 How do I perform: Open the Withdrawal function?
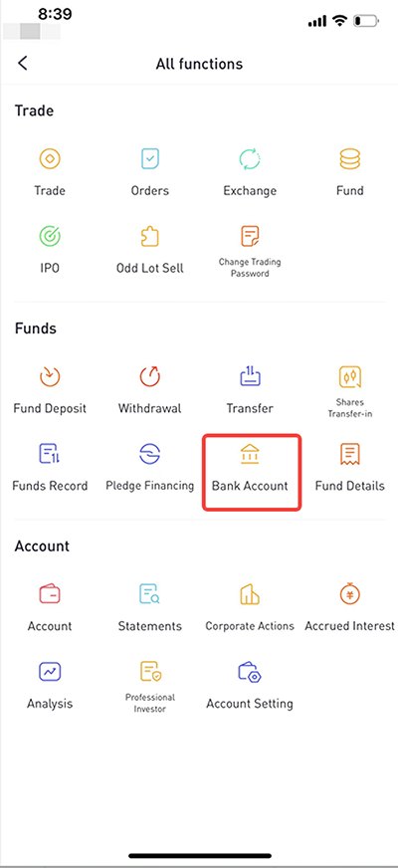[150, 391]
